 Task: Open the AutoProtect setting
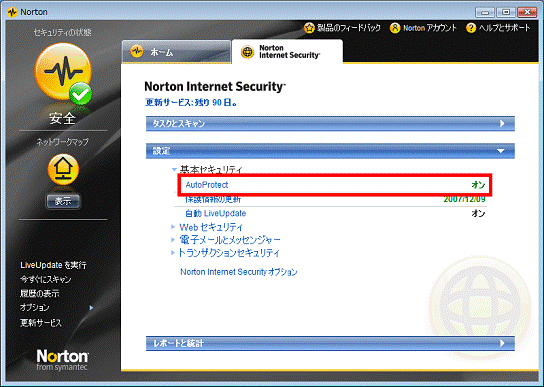[x=207, y=185]
